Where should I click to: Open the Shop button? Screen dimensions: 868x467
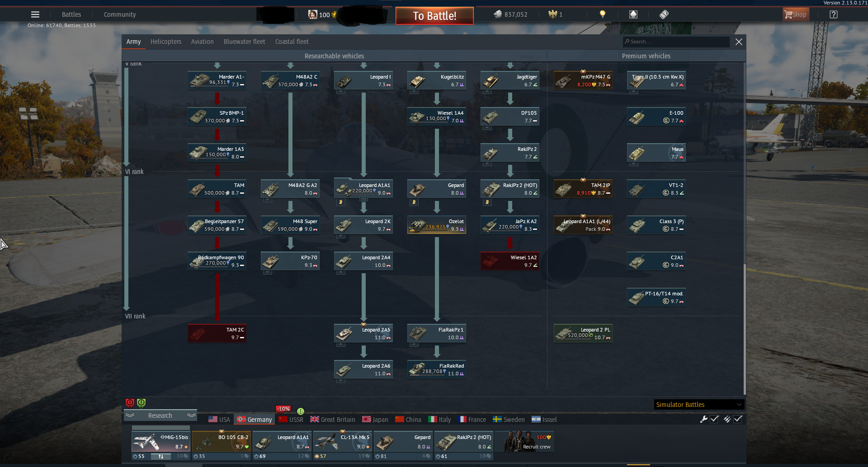click(796, 14)
